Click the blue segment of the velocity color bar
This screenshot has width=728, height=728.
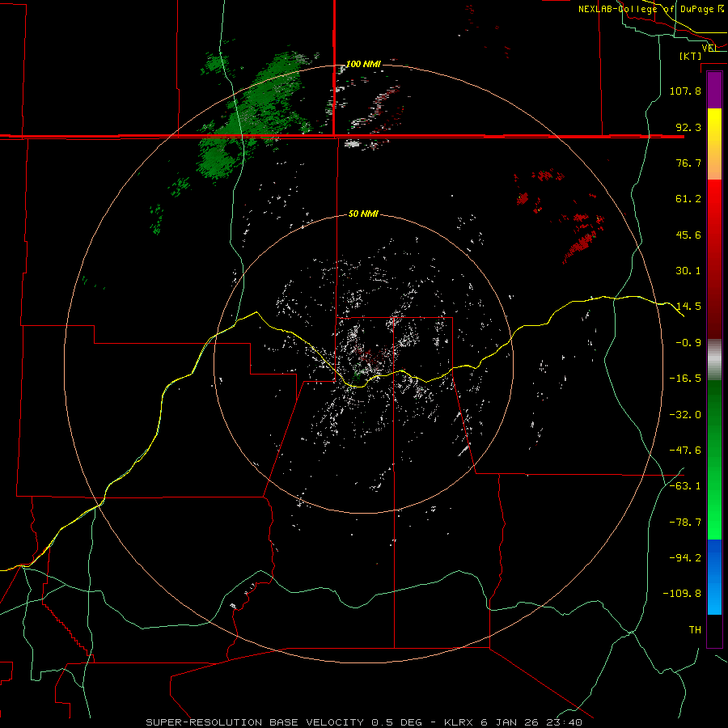click(x=714, y=577)
